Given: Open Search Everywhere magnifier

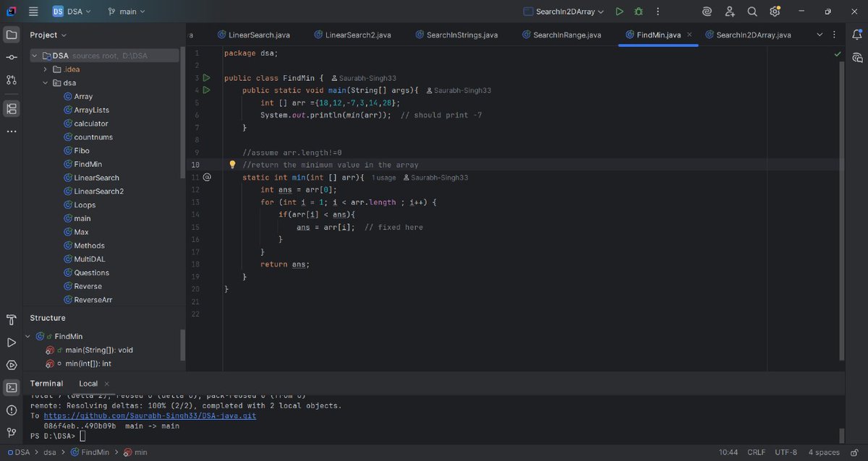Looking at the screenshot, I should (752, 12).
